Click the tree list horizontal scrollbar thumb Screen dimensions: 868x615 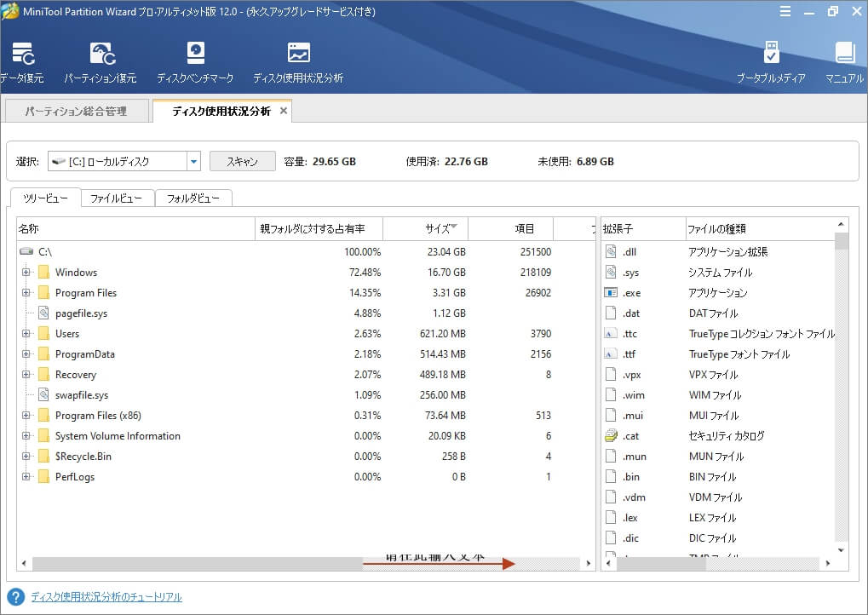tap(198, 564)
